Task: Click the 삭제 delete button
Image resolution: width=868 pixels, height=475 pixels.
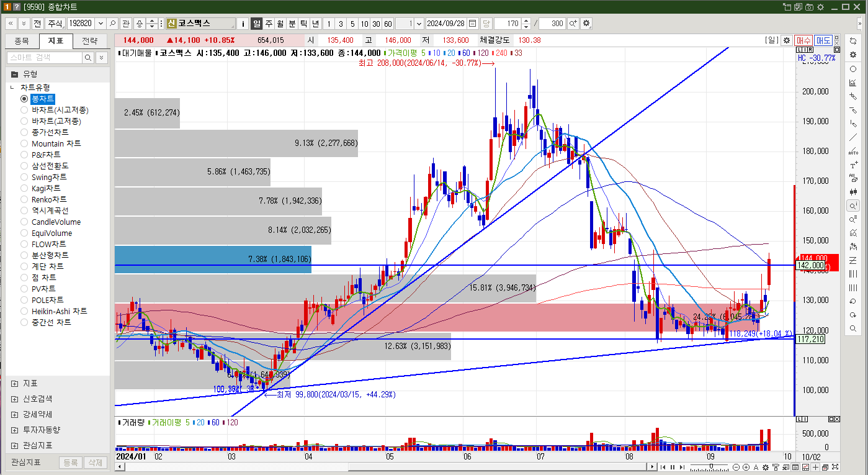Action: pyautogui.click(x=94, y=463)
